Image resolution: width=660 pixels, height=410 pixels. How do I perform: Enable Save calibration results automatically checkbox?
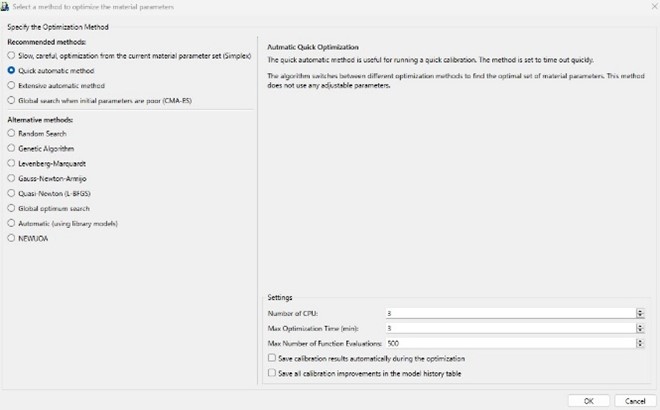(x=273, y=358)
